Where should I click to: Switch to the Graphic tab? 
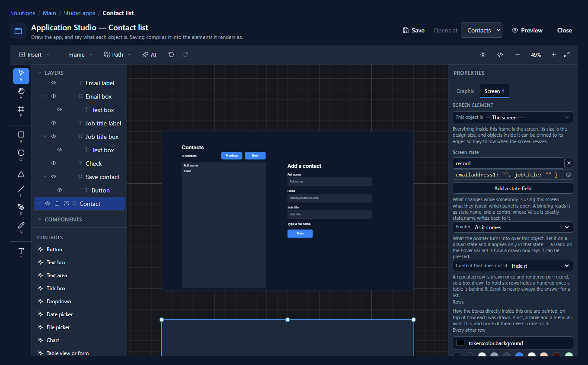(x=465, y=91)
